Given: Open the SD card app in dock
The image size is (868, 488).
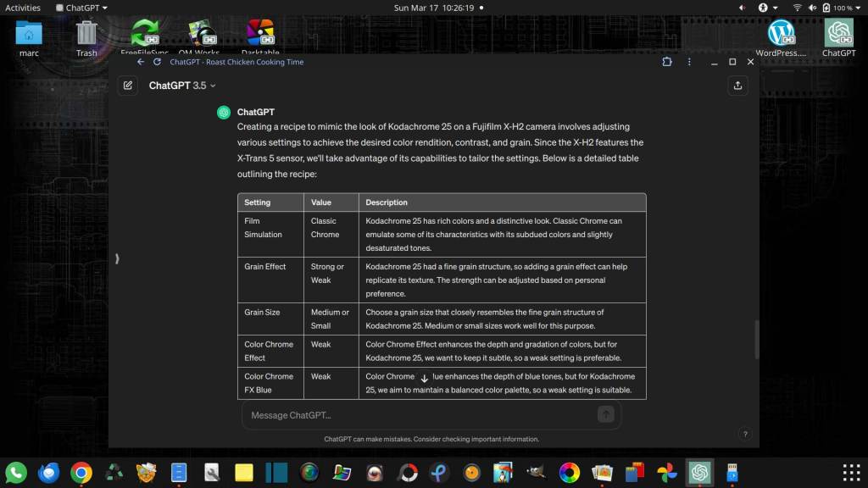Looking at the screenshot, I should [634, 473].
